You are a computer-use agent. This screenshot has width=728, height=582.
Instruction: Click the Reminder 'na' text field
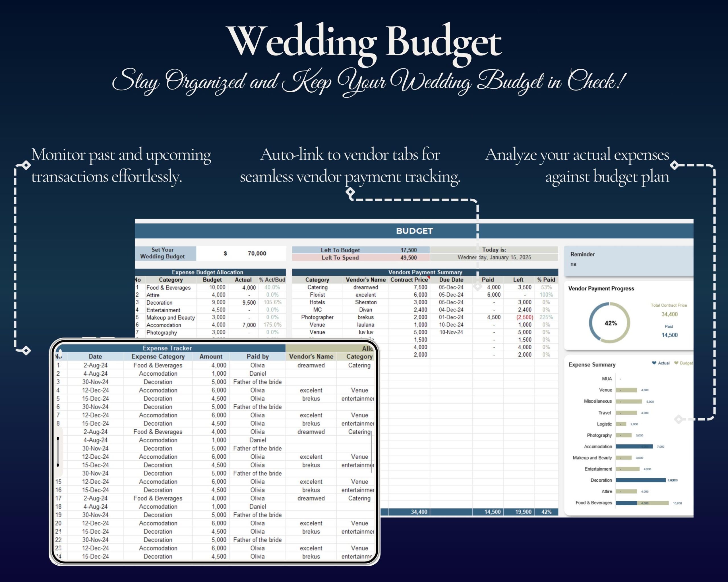[574, 264]
